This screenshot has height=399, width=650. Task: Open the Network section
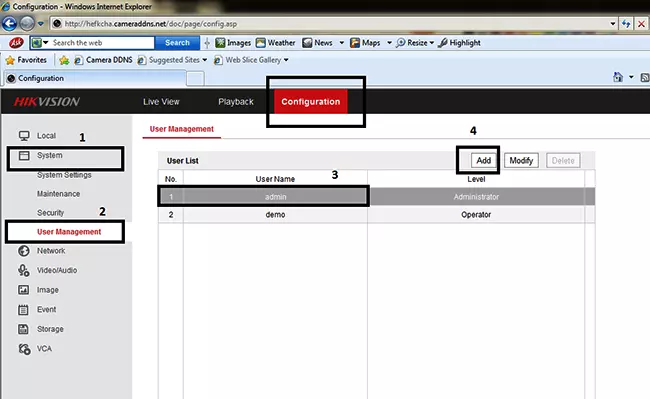click(51, 251)
